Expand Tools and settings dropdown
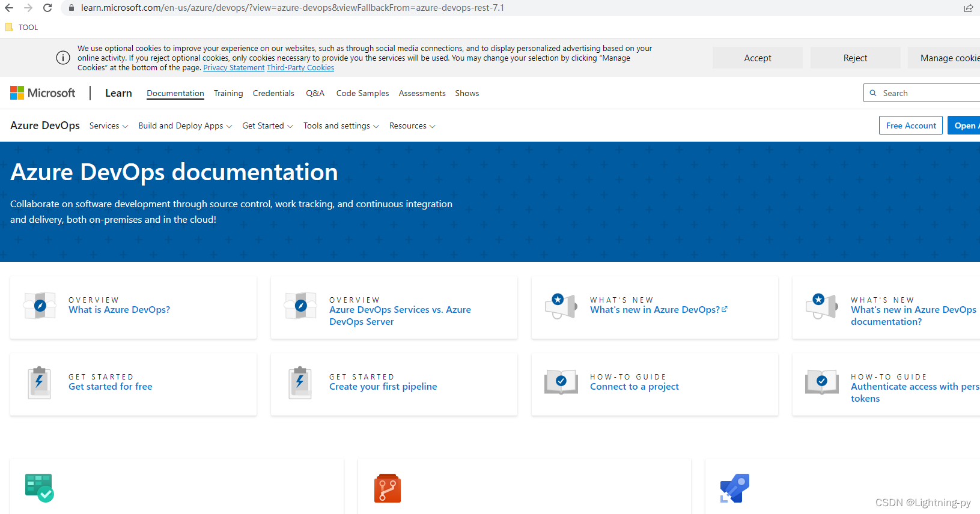Image resolution: width=980 pixels, height=514 pixels. point(341,125)
